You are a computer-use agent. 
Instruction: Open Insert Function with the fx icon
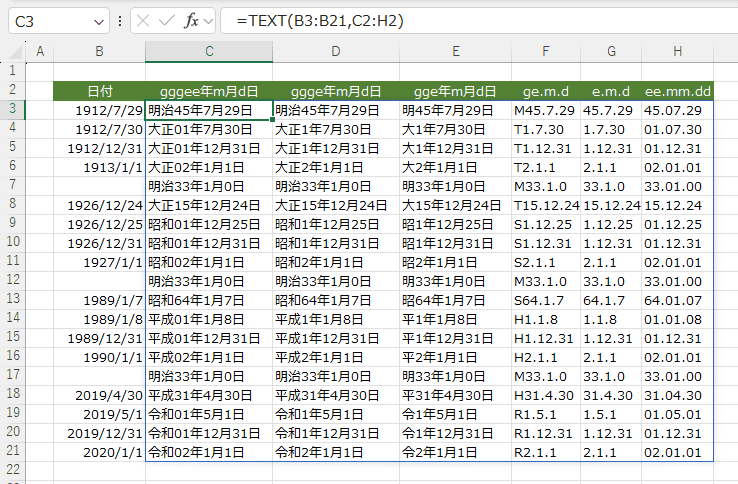pyautogui.click(x=191, y=21)
